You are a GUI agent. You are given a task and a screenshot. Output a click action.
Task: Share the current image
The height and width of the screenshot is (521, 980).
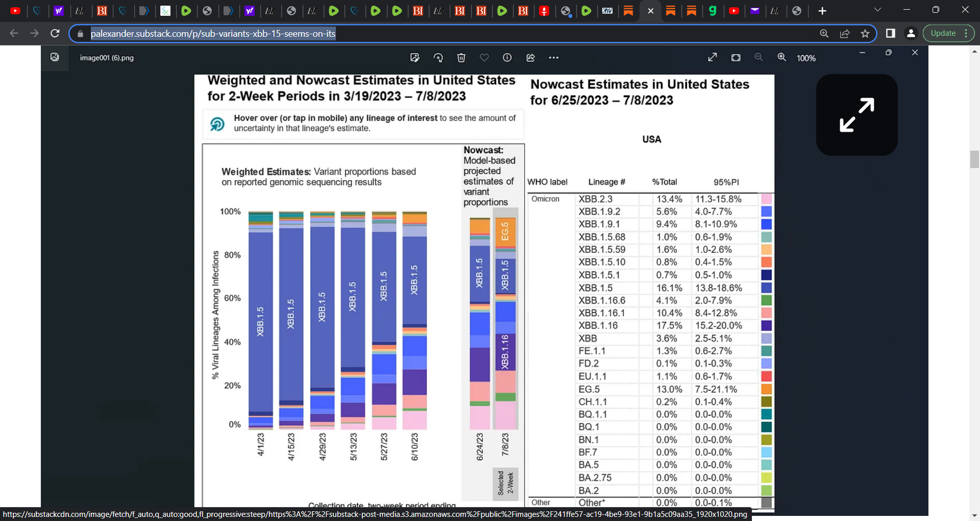point(531,58)
